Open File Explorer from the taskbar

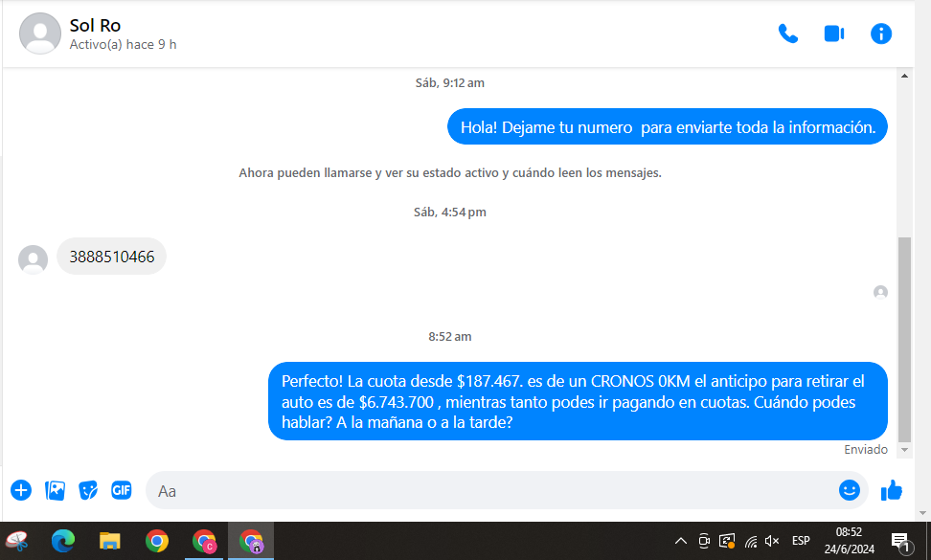click(110, 542)
